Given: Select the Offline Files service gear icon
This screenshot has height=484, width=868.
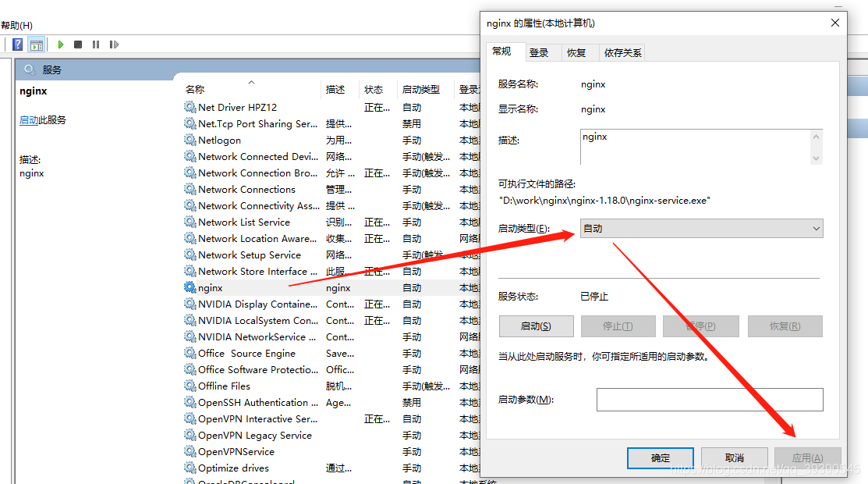Looking at the screenshot, I should pos(190,386).
